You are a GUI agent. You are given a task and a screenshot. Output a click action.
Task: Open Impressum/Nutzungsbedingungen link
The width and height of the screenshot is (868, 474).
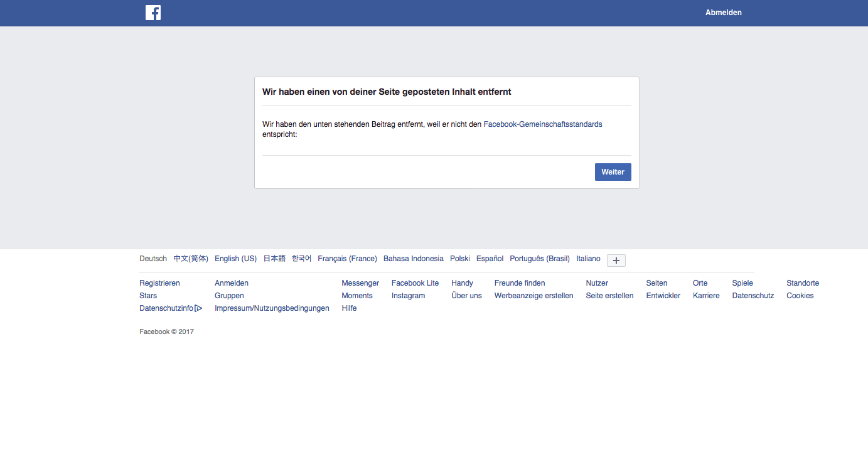[x=272, y=308]
